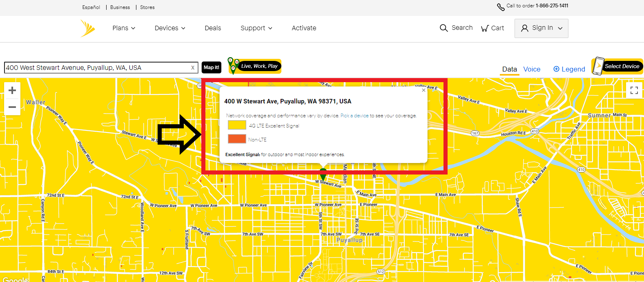The width and height of the screenshot is (644, 282).
Task: Toggle fullscreen map view
Action: [634, 90]
